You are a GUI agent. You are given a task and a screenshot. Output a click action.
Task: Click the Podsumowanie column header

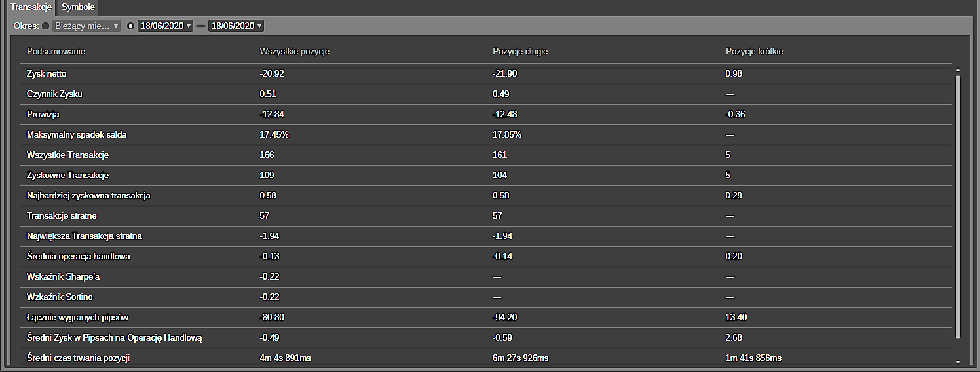(56, 51)
